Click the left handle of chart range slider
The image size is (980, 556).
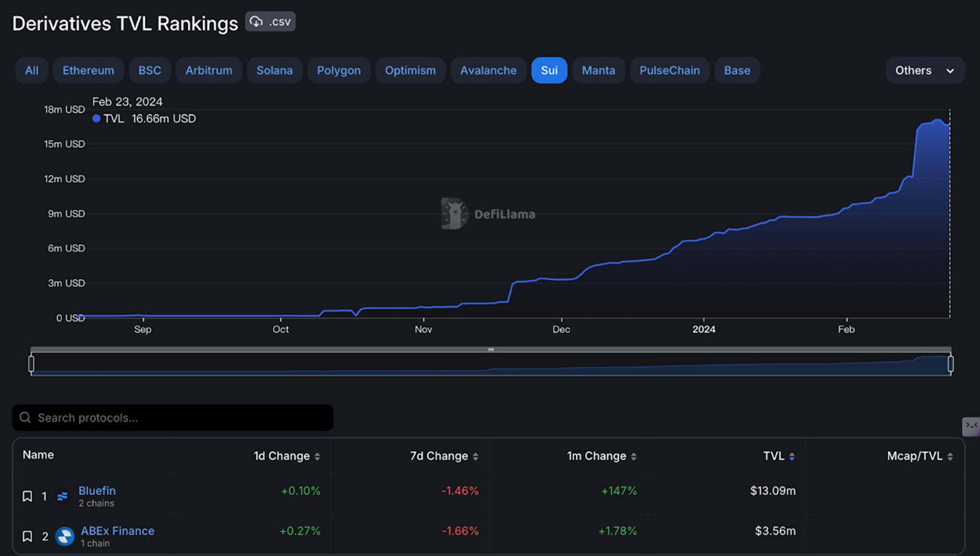point(31,364)
